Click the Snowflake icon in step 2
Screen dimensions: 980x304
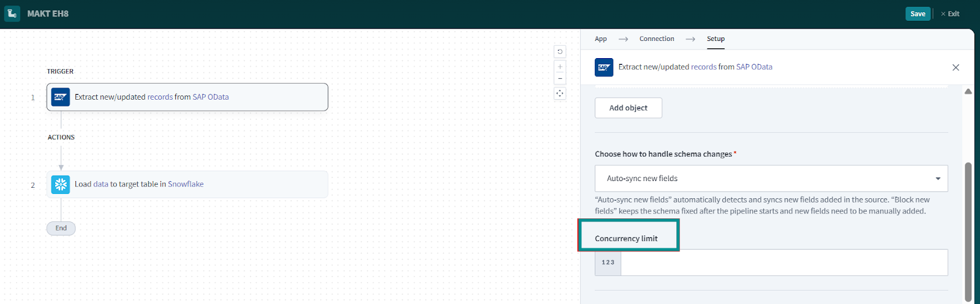pos(61,184)
